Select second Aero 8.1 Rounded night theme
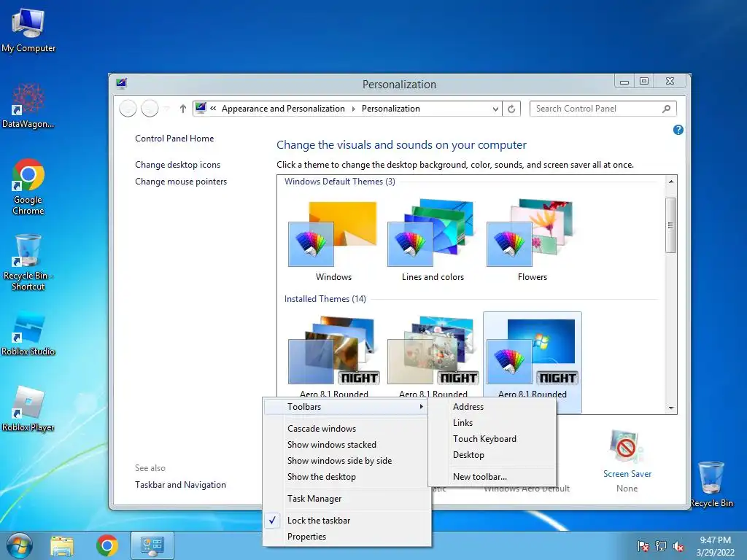Screen dimensions: 747x560 (x=433, y=357)
